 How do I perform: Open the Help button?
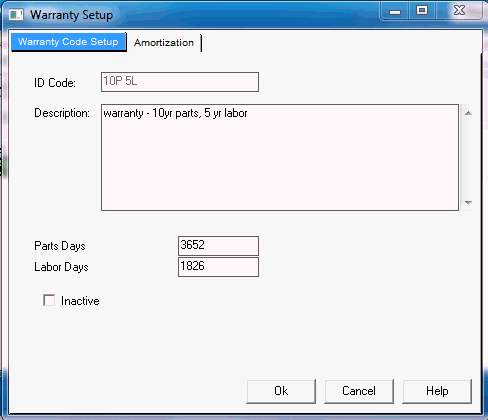[437, 391]
